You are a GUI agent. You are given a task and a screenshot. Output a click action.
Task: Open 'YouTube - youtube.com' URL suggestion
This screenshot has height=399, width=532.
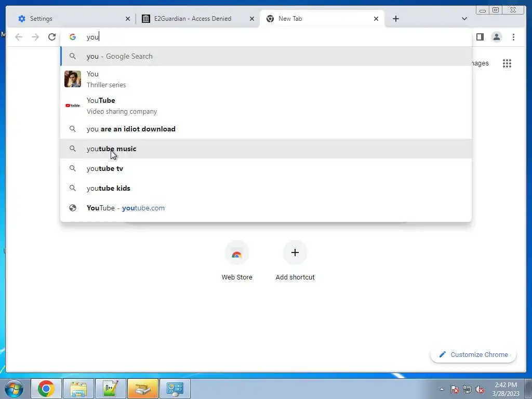coord(266,208)
